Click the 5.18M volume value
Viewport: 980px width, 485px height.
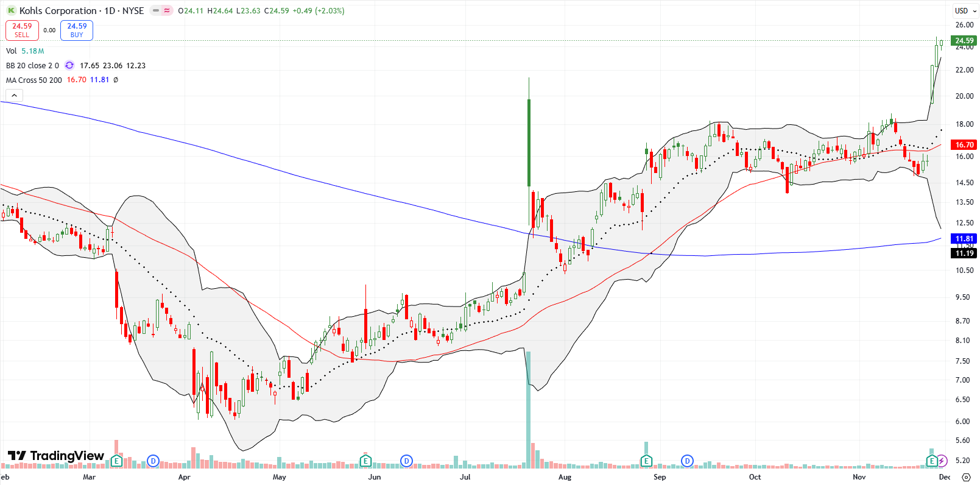click(33, 51)
